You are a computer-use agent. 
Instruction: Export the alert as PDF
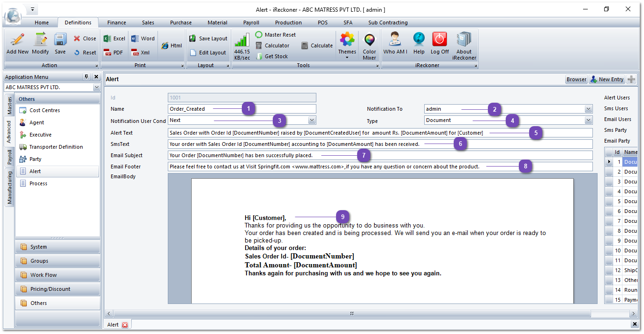click(x=113, y=53)
